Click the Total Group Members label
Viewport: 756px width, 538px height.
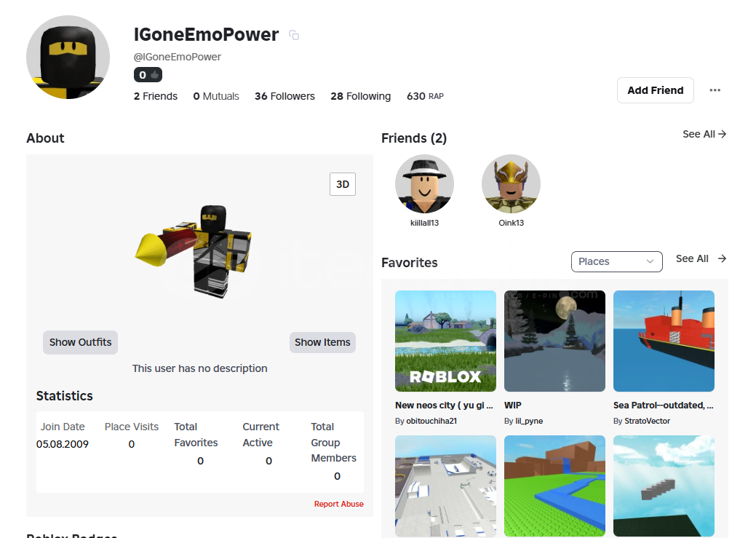pyautogui.click(x=334, y=443)
